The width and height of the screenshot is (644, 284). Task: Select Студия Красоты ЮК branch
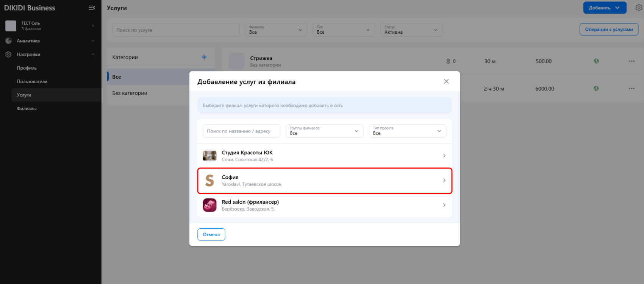pos(324,156)
